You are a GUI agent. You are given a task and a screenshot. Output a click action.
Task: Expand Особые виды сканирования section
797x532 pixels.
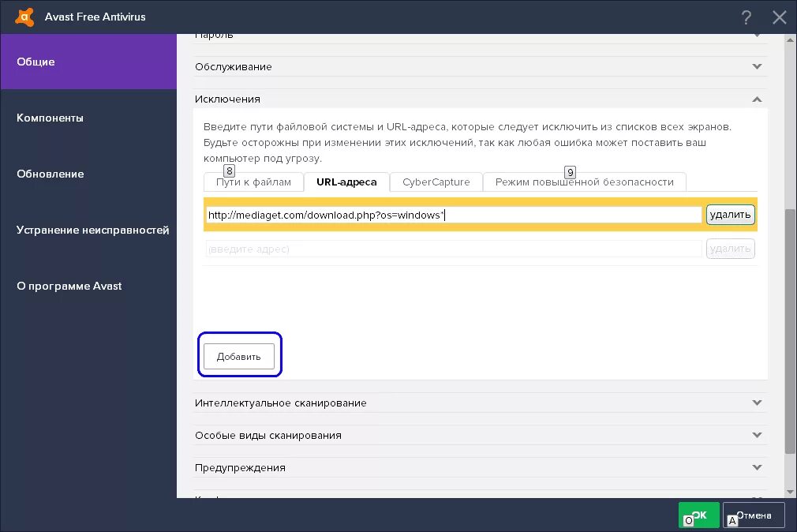tap(480, 436)
